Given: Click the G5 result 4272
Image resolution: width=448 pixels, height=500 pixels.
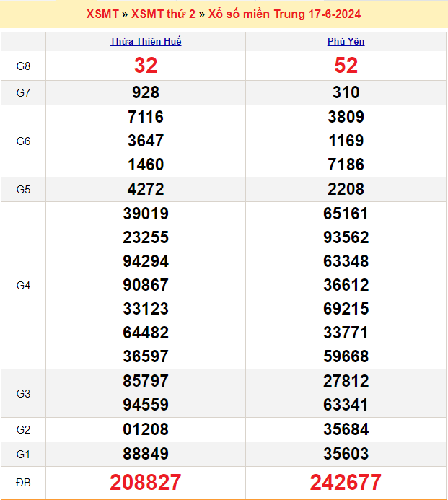Looking at the screenshot, I should (x=146, y=189).
